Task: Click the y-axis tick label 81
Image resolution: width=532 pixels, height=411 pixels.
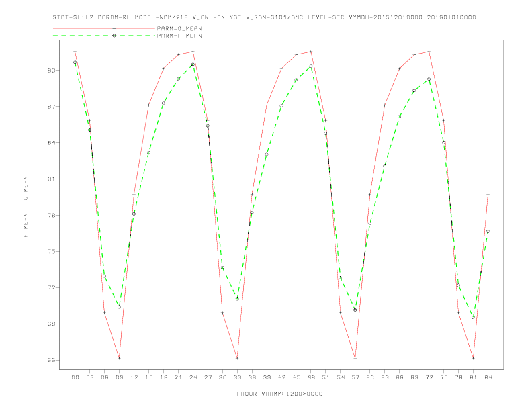Action: point(51,179)
